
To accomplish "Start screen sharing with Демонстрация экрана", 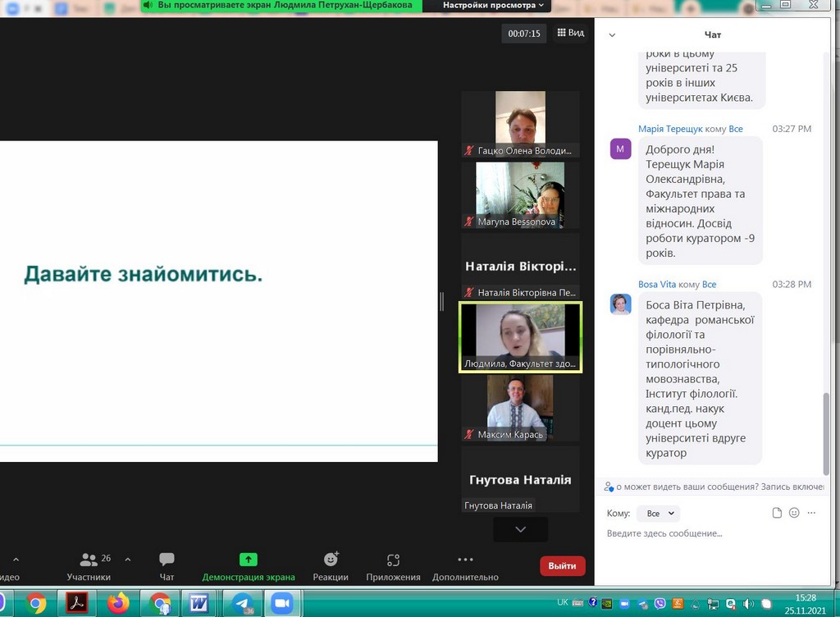I will click(x=248, y=564).
